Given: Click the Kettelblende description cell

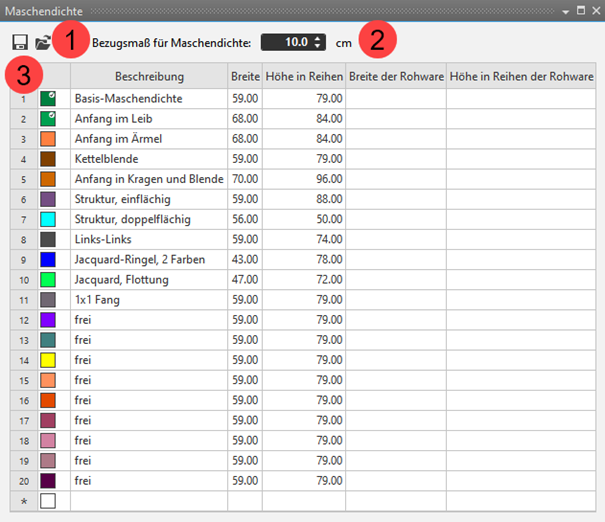Looking at the screenshot, I should click(149, 159).
